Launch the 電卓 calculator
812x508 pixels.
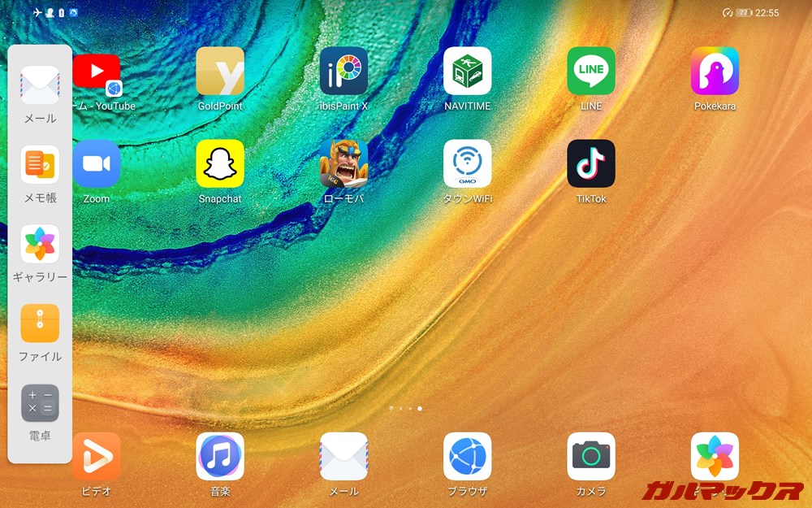39,404
